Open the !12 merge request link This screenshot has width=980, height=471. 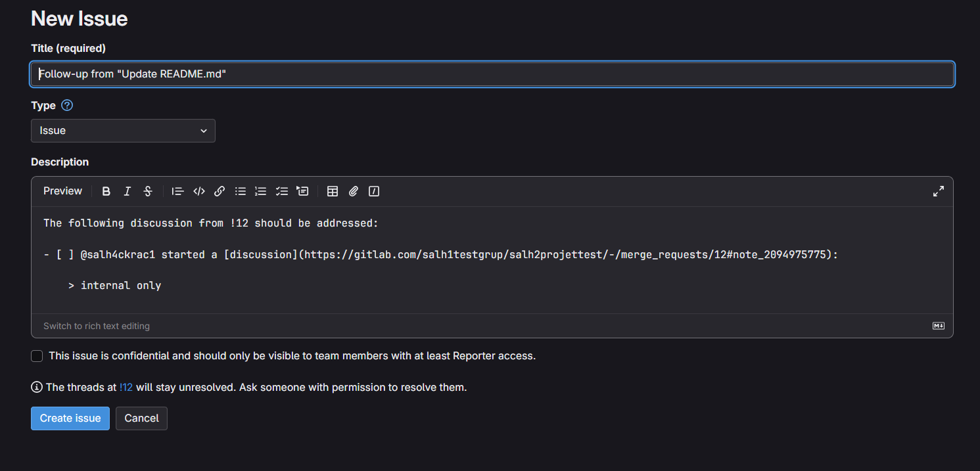pyautogui.click(x=126, y=388)
